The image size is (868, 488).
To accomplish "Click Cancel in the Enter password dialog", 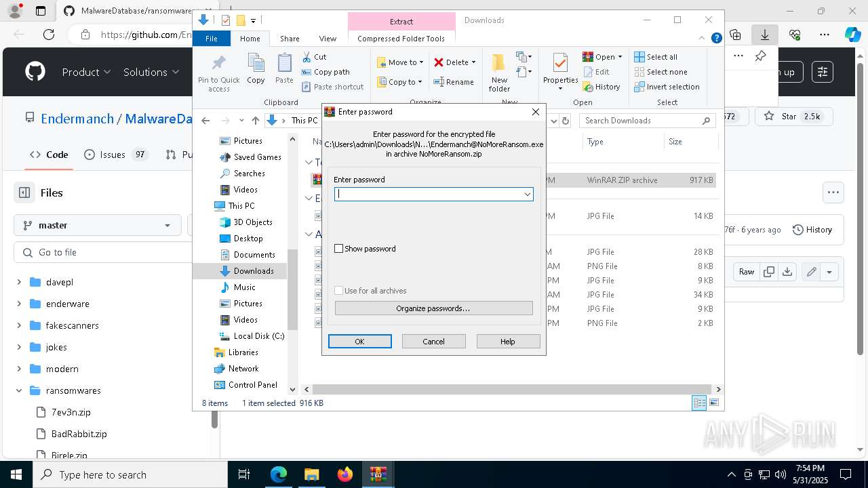I will [433, 342].
